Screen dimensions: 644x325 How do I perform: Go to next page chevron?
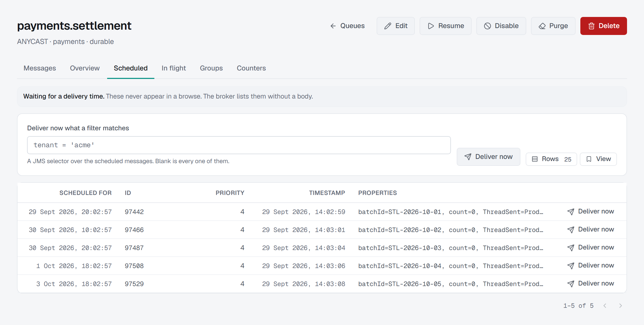[620, 306]
